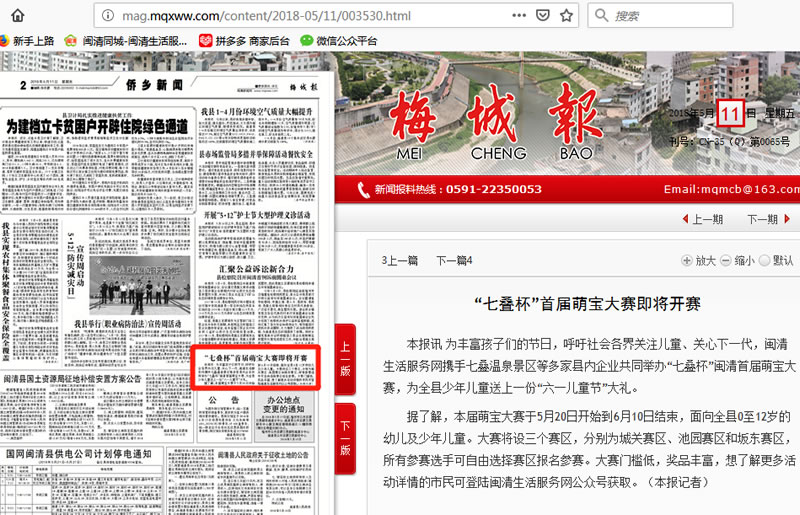800x515 pixels.
Task: Open 闽清同城 bookmark
Action: coord(125,41)
